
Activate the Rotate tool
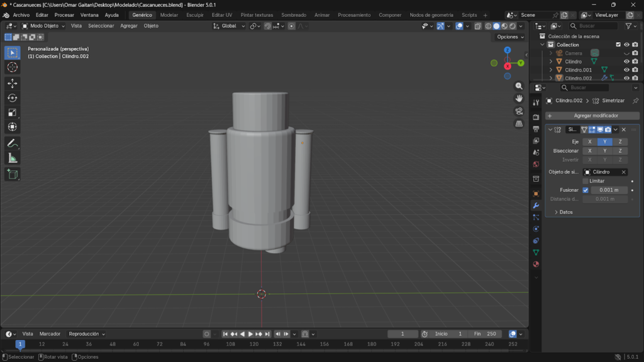13,97
